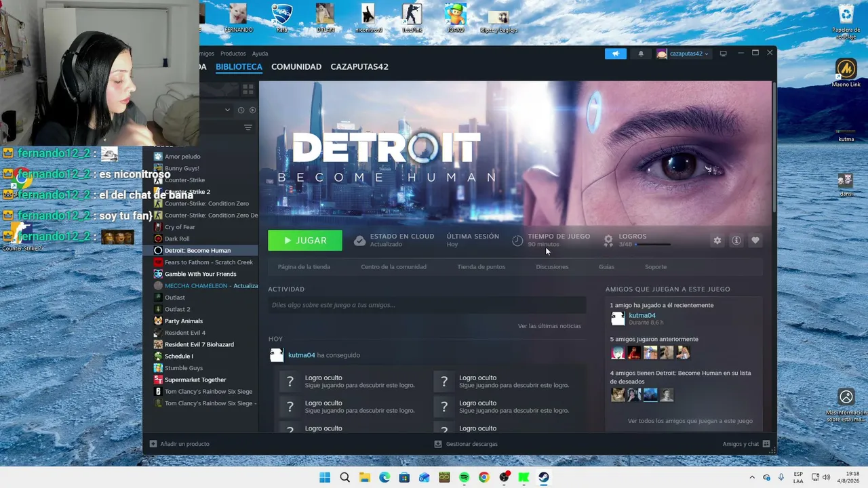Toggle the ready-to-play filter icon

252,110
